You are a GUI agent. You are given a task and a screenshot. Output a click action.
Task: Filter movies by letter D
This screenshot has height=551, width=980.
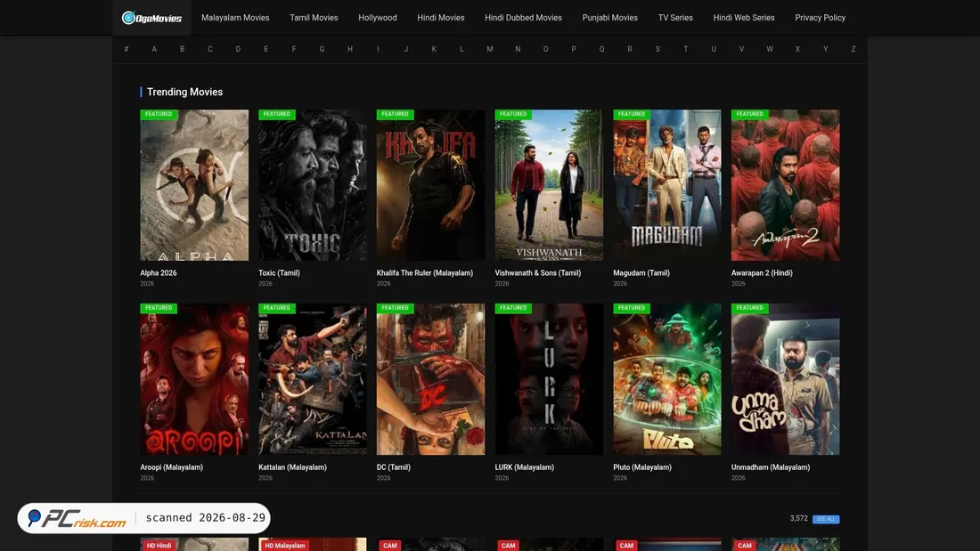click(238, 49)
